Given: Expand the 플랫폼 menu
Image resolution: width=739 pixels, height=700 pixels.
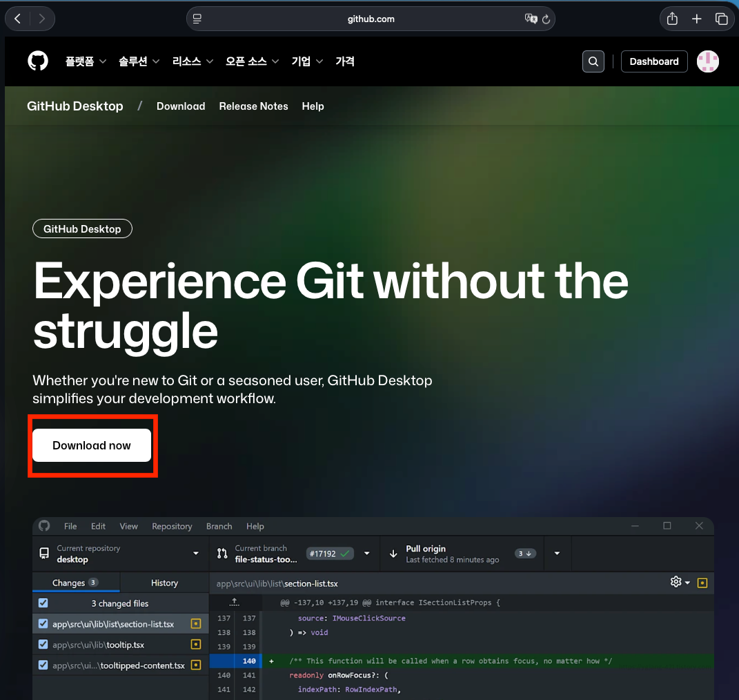Looking at the screenshot, I should tap(86, 61).
